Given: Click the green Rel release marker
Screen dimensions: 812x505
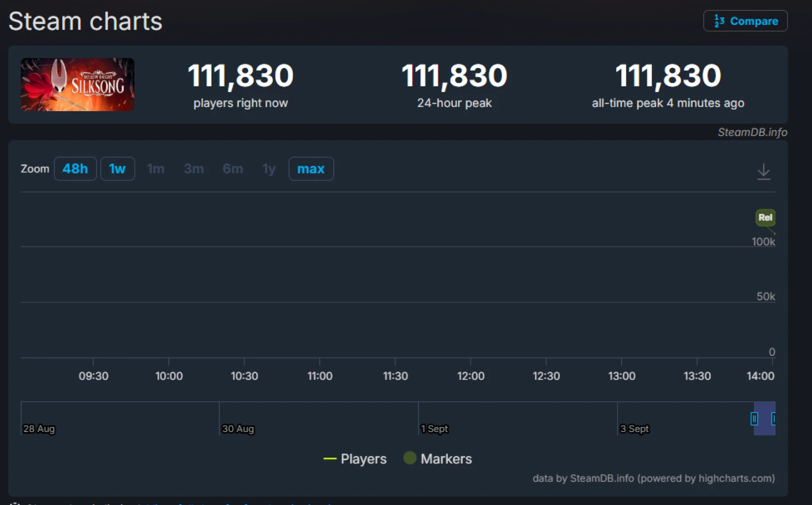Looking at the screenshot, I should pyautogui.click(x=765, y=217).
